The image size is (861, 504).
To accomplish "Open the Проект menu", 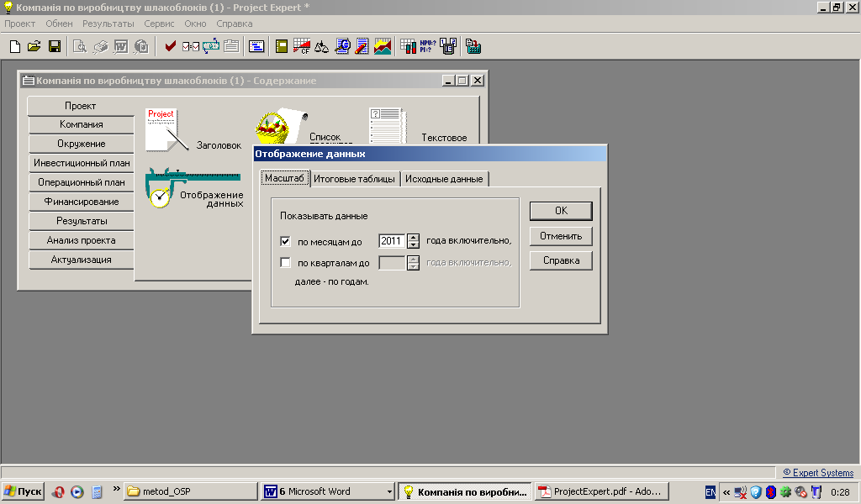I will pyautogui.click(x=20, y=24).
